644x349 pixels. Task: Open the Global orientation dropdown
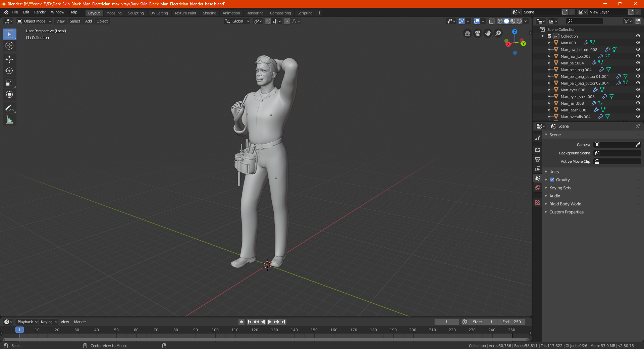[237, 21]
